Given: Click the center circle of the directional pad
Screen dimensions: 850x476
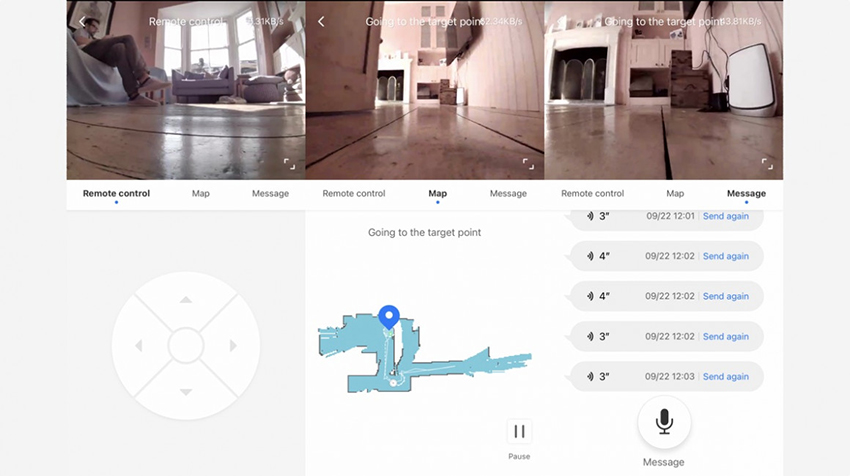Looking at the screenshot, I should click(x=186, y=346).
